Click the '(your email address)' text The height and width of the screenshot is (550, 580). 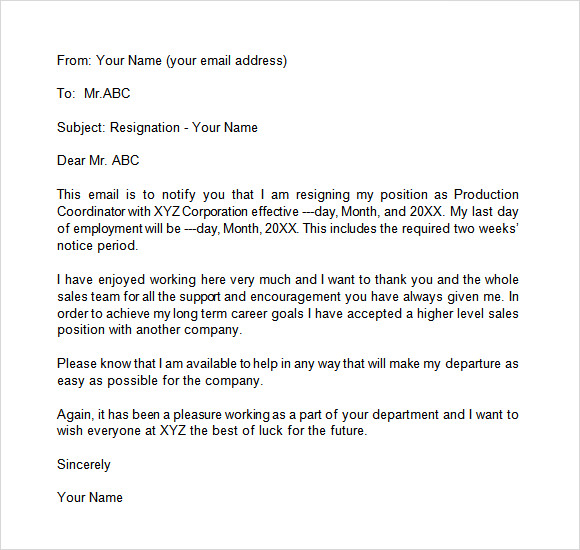click(x=227, y=61)
